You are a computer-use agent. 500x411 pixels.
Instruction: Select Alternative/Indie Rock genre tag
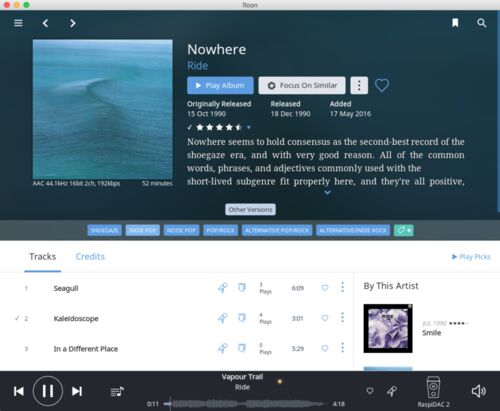(x=353, y=230)
